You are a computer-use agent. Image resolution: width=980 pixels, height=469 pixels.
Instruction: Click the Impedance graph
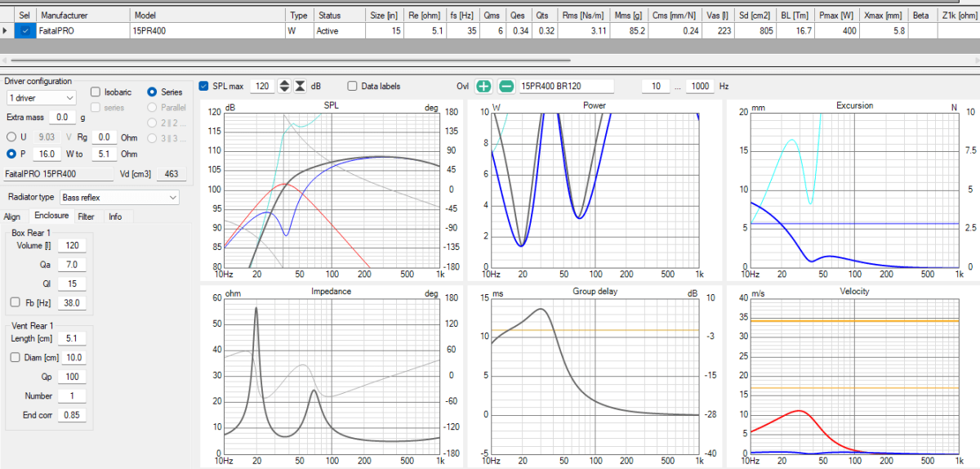coord(332,375)
